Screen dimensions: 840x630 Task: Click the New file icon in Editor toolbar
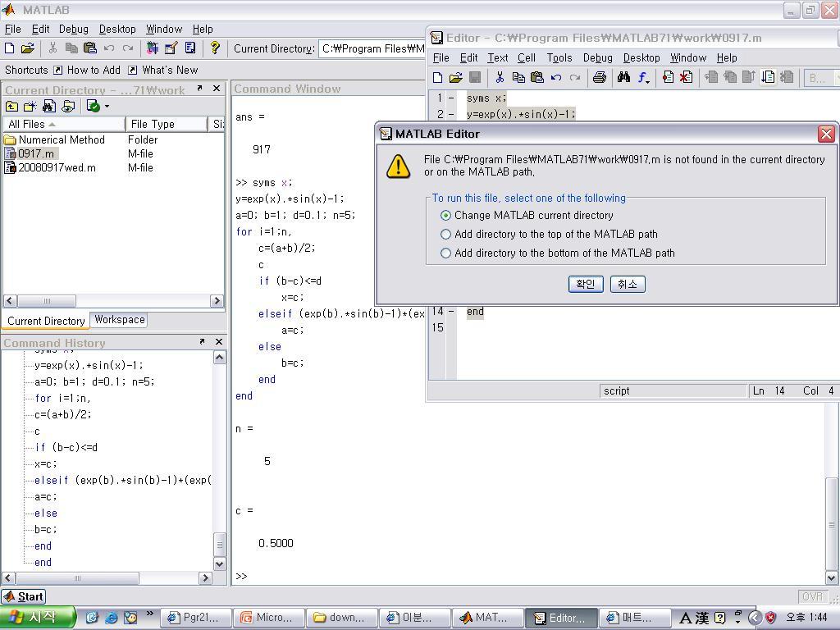point(438,78)
